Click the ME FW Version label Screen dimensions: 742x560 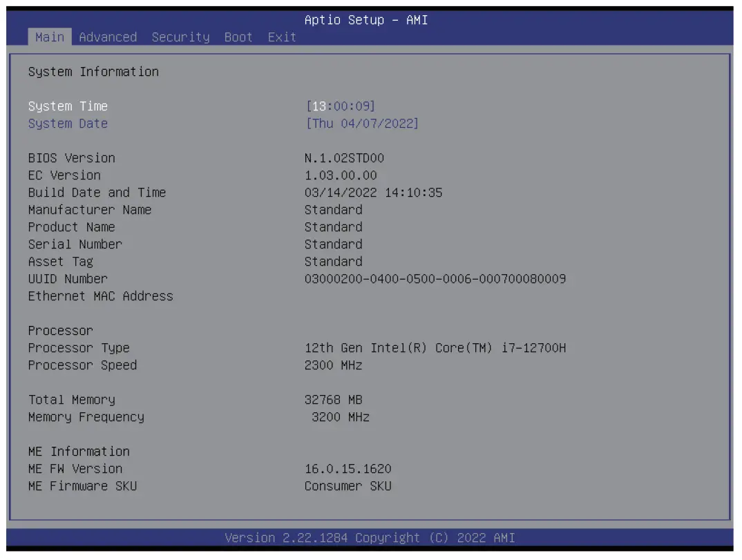(75, 469)
